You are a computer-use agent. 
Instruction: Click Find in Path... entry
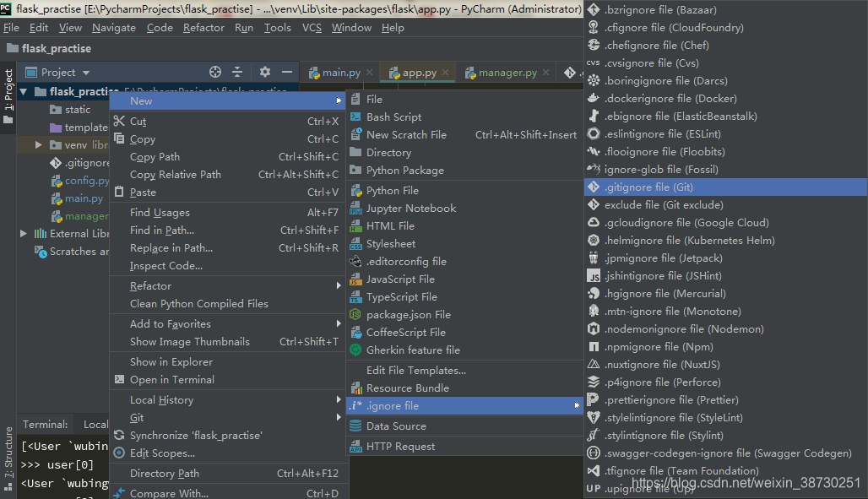tap(227, 231)
